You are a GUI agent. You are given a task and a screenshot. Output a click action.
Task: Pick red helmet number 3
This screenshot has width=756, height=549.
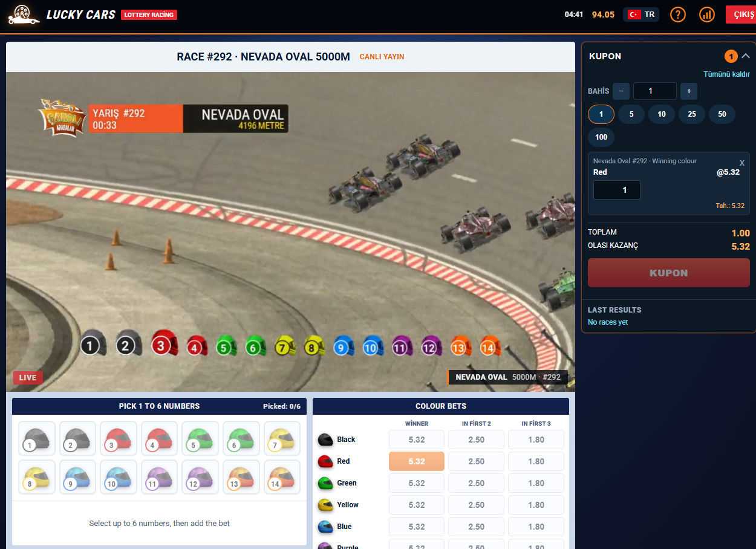click(119, 438)
